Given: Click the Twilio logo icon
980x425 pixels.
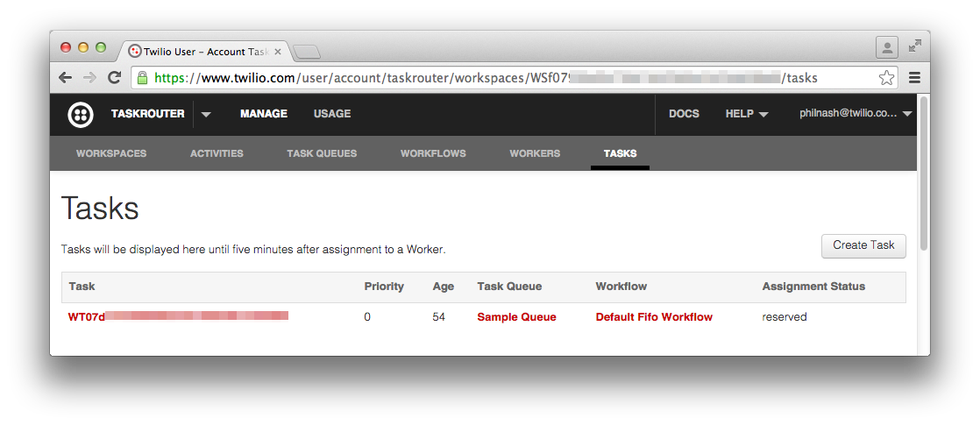Looking at the screenshot, I should coord(81,115).
